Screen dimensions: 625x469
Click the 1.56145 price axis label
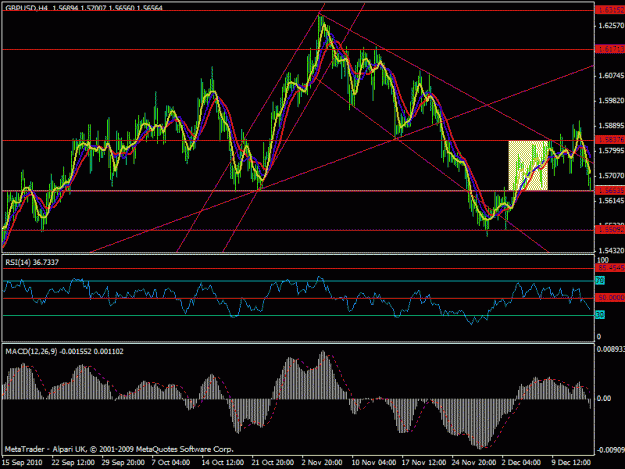pos(610,201)
